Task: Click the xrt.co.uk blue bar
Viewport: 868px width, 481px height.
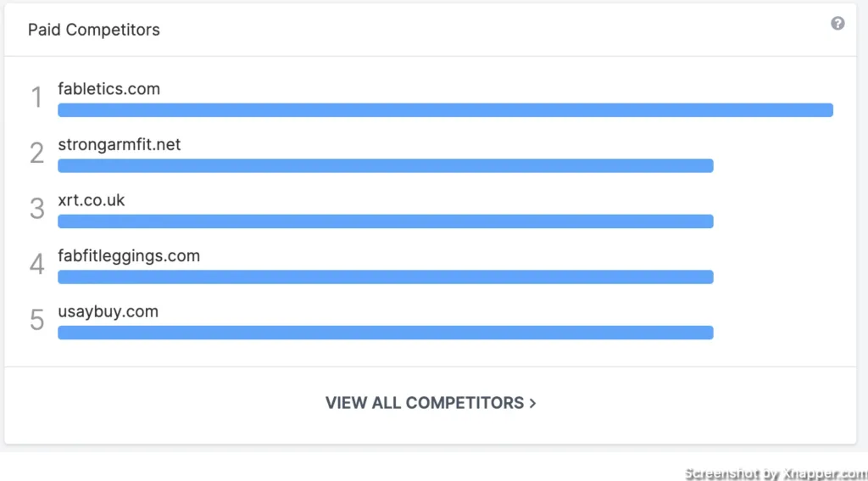Action: point(386,221)
